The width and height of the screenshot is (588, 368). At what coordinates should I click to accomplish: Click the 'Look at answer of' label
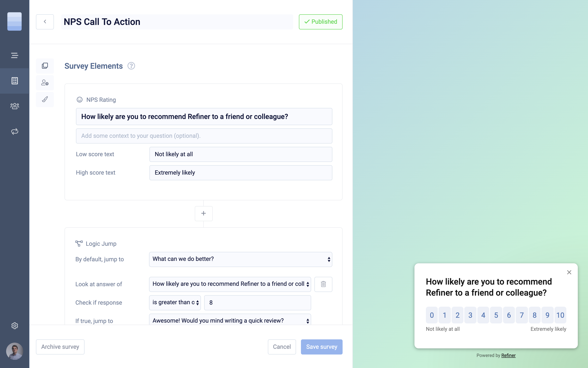[x=99, y=284]
